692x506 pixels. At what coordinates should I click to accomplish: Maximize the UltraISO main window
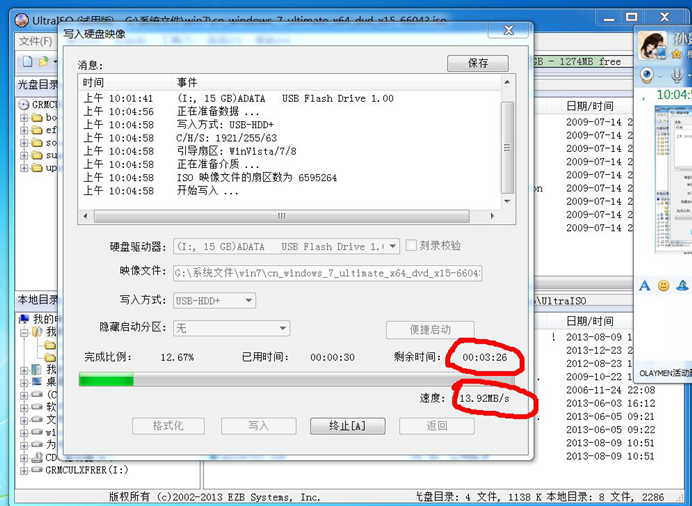coord(632,17)
